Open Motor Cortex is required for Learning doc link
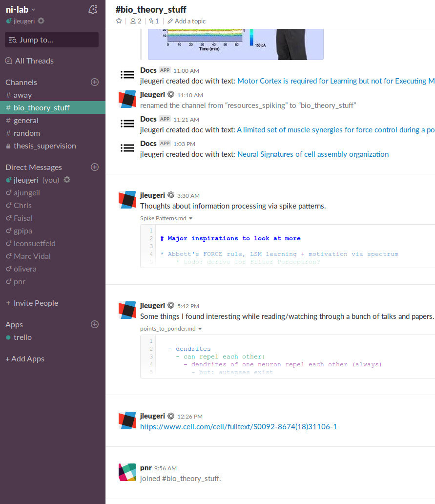This screenshot has width=435, height=504. 336,81
